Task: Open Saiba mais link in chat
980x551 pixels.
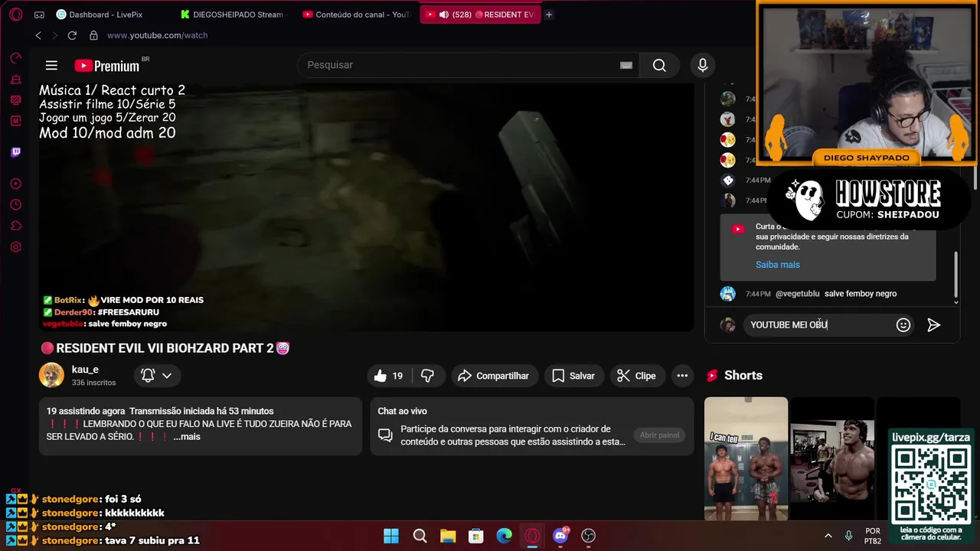Action: tap(777, 265)
